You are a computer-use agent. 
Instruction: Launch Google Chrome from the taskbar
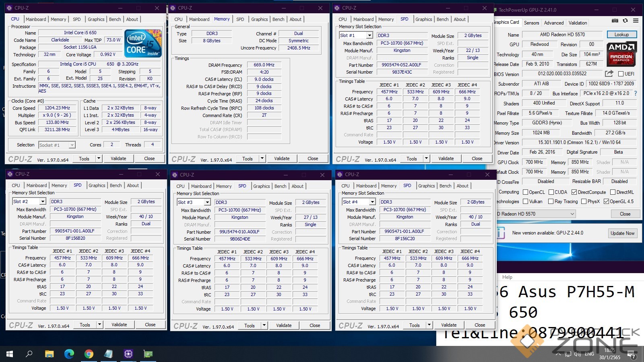[x=89, y=354]
